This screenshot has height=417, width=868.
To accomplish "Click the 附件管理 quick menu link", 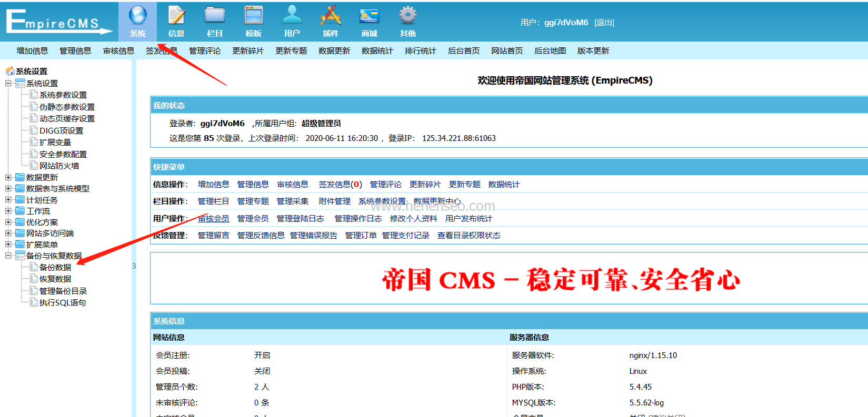I will click(x=335, y=201).
